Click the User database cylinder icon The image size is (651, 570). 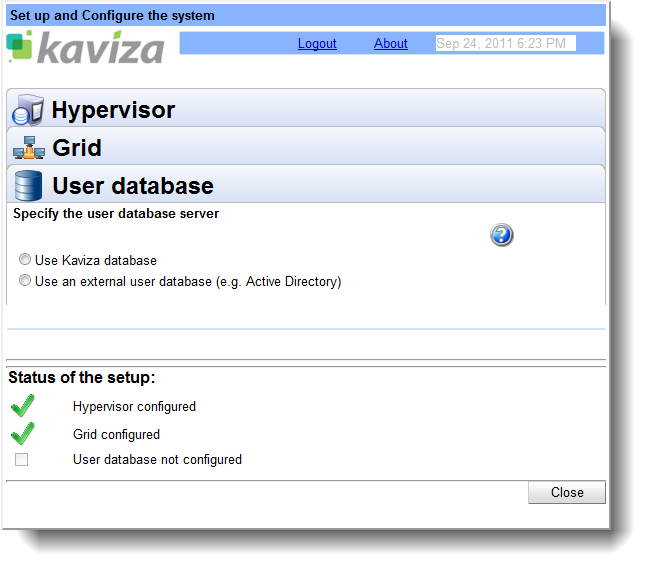[28, 186]
